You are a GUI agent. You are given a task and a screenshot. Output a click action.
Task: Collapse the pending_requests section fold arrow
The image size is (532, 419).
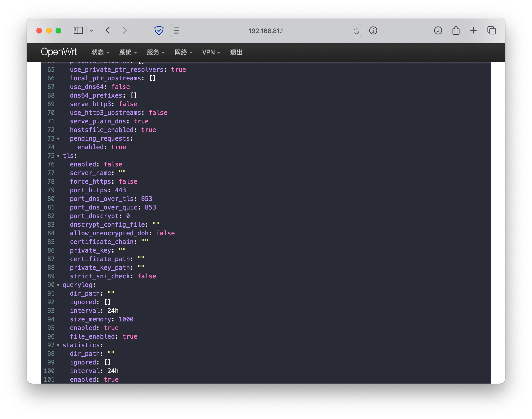58,139
